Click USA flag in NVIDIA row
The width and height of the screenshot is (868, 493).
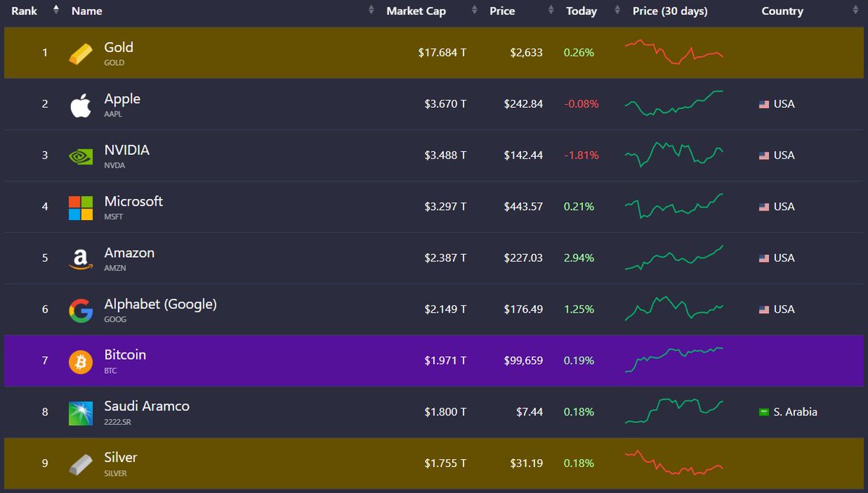[764, 156]
